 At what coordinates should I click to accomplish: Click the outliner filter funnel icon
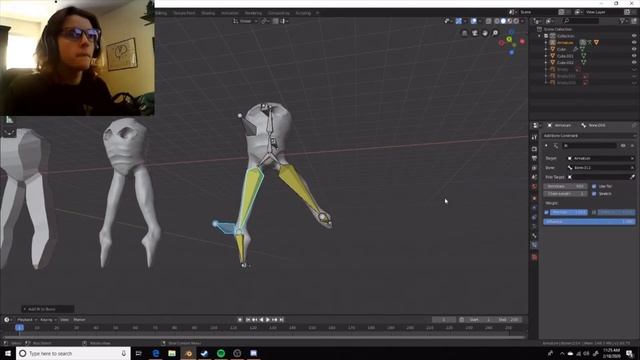pyautogui.click(x=622, y=20)
